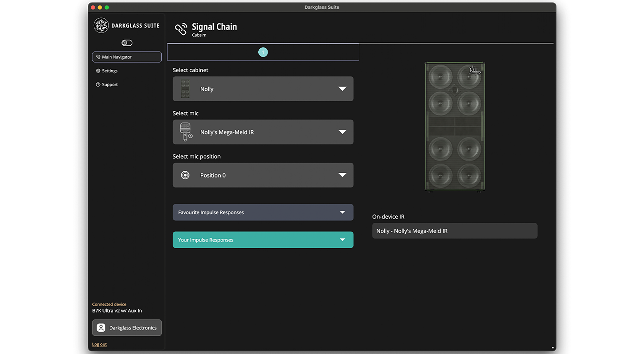
Task: Click the B7K Ultra v2 w/ Aux In text
Action: [x=117, y=311]
